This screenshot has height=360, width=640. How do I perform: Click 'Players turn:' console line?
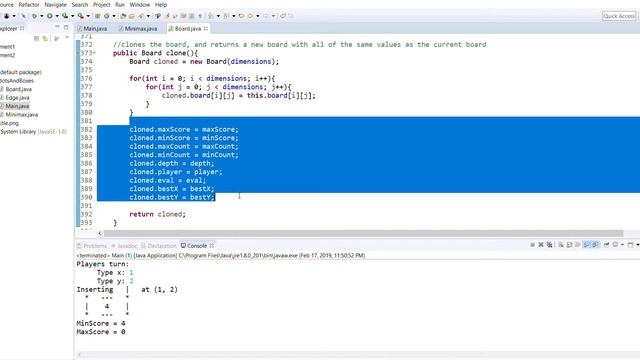pyautogui.click(x=102, y=264)
